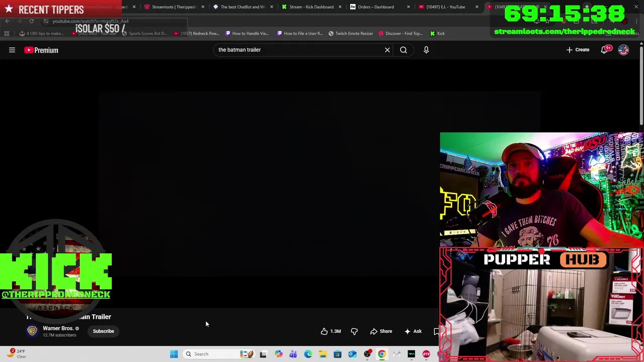Image resolution: width=644 pixels, height=362 pixels.
Task: Dislike the video with the thumbs-down button
Action: pyautogui.click(x=354, y=331)
